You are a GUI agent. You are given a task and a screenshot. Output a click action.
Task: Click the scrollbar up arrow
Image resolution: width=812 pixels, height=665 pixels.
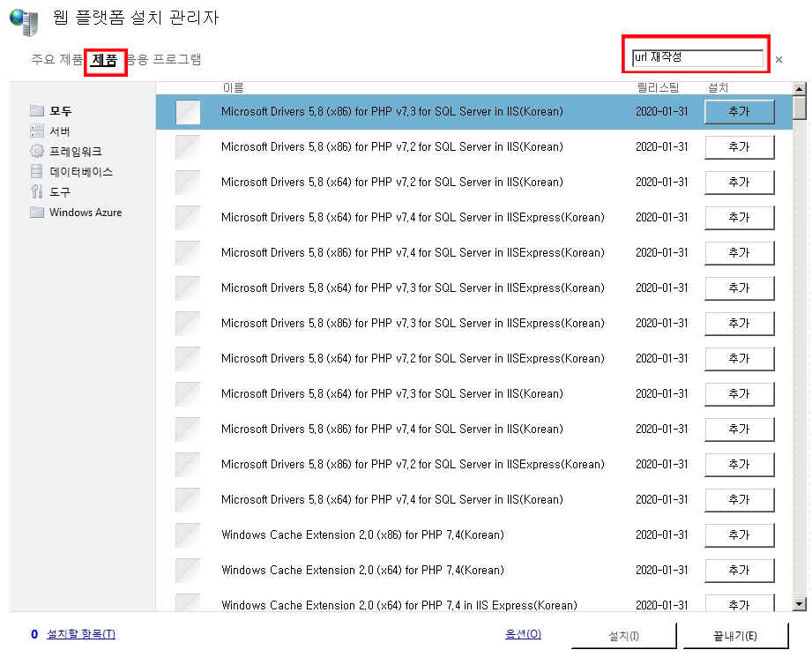click(800, 89)
